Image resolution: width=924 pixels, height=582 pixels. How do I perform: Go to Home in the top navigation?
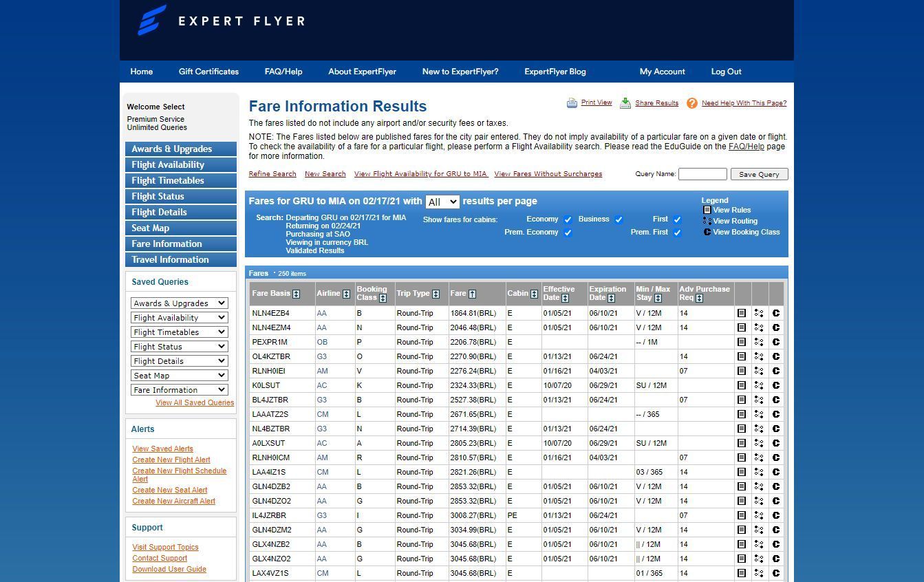pyautogui.click(x=142, y=72)
